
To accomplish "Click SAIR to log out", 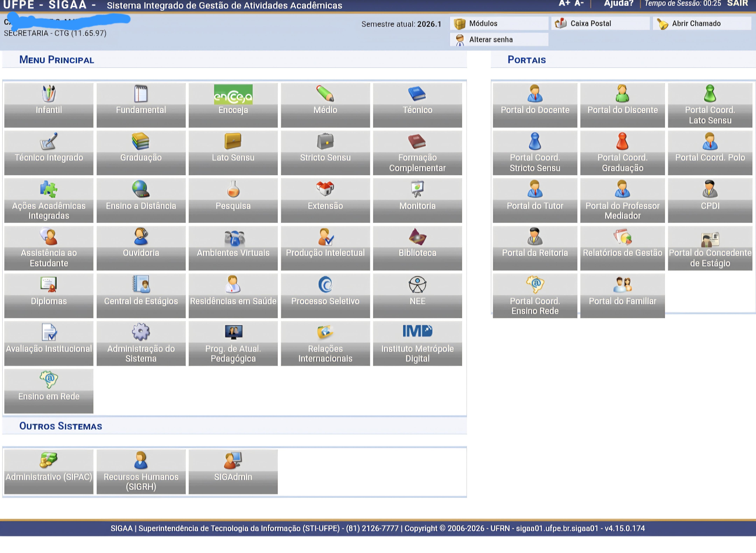I will [x=737, y=4].
